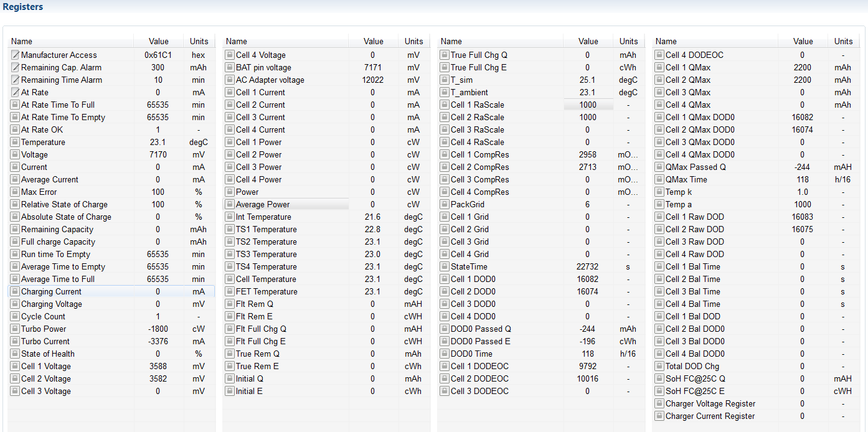The height and width of the screenshot is (432, 868).
Task: Click the Cell 1 Raw DOD value 16083
Action: (803, 217)
